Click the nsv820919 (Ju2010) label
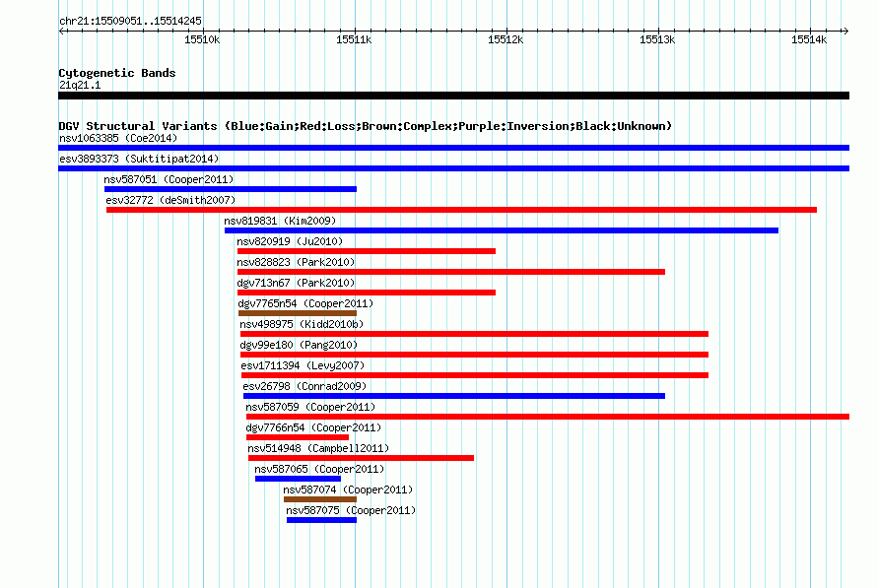 click(290, 241)
